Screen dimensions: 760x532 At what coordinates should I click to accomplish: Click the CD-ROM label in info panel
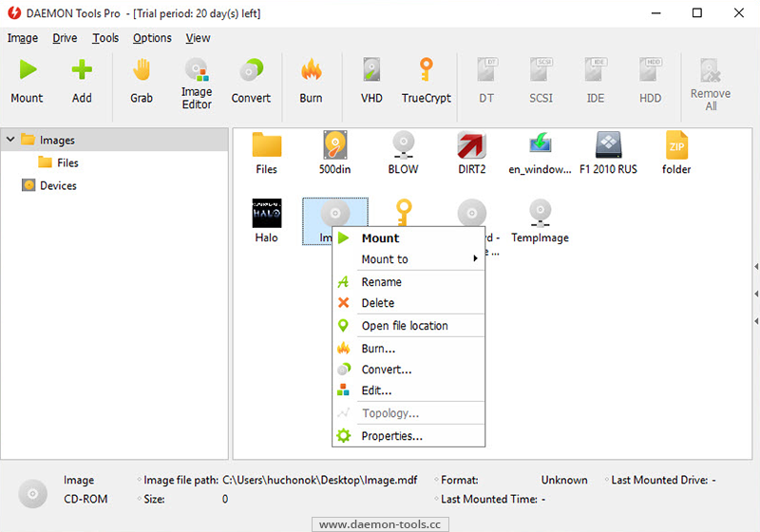click(x=85, y=499)
